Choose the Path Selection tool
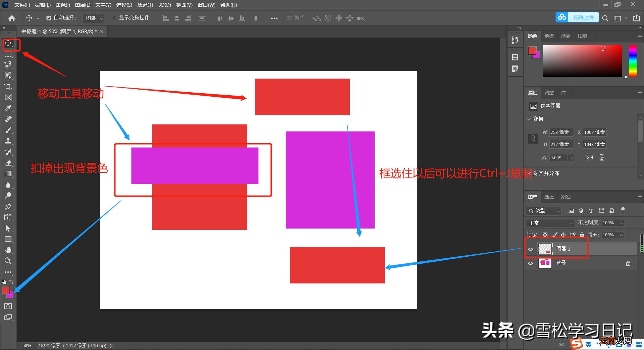644x350 pixels. (8, 228)
